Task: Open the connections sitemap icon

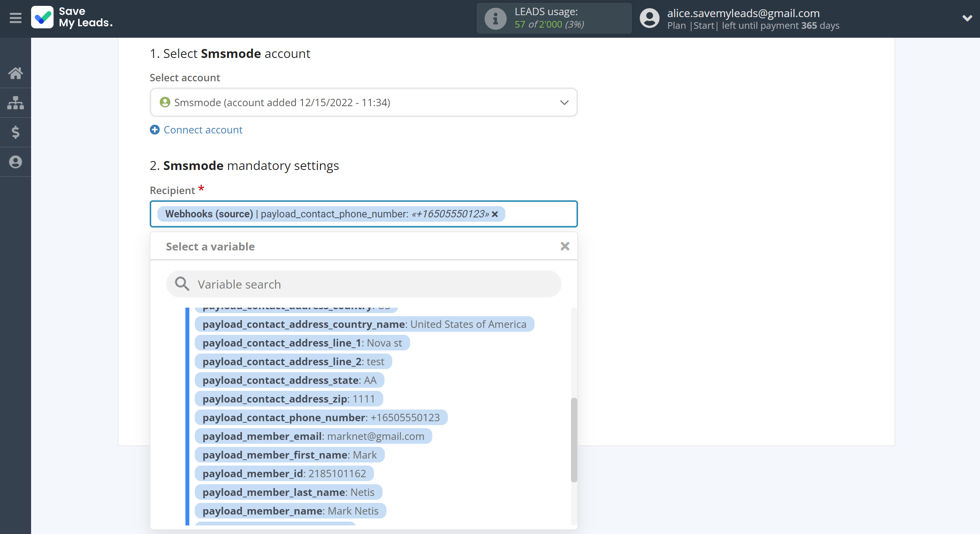Action: click(16, 103)
